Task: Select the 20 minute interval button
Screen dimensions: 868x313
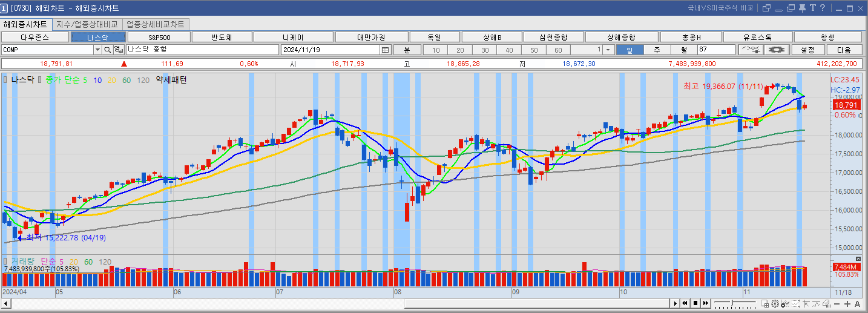Action: tap(460, 50)
